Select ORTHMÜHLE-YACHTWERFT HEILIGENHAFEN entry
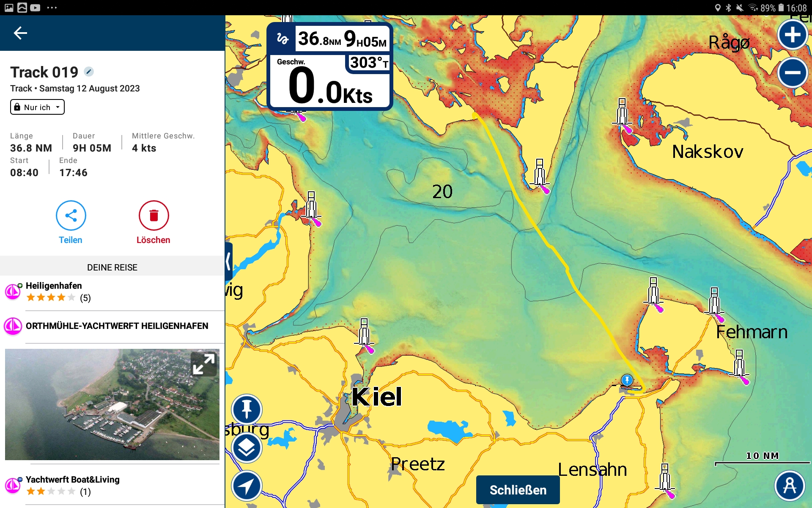The height and width of the screenshot is (508, 812). [117, 326]
